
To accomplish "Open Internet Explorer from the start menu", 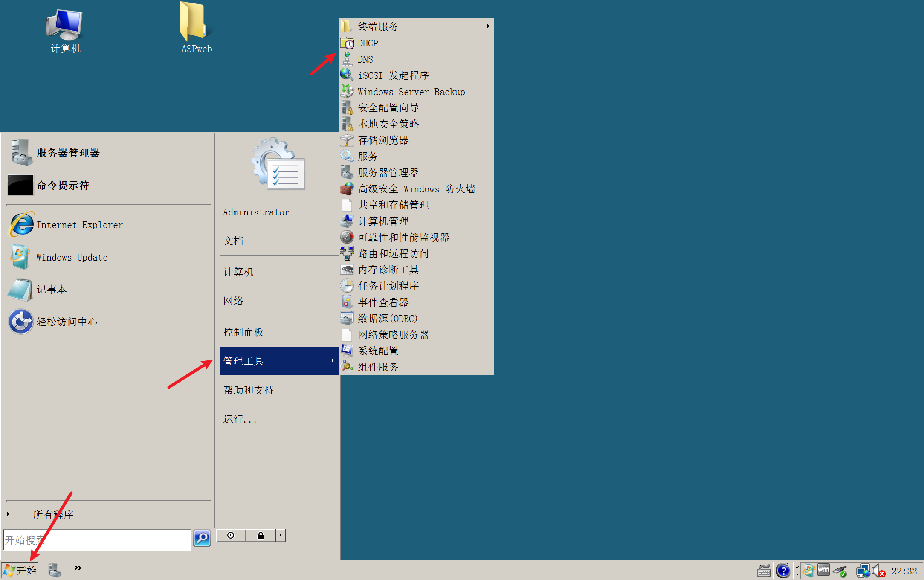I will pyautogui.click(x=79, y=225).
